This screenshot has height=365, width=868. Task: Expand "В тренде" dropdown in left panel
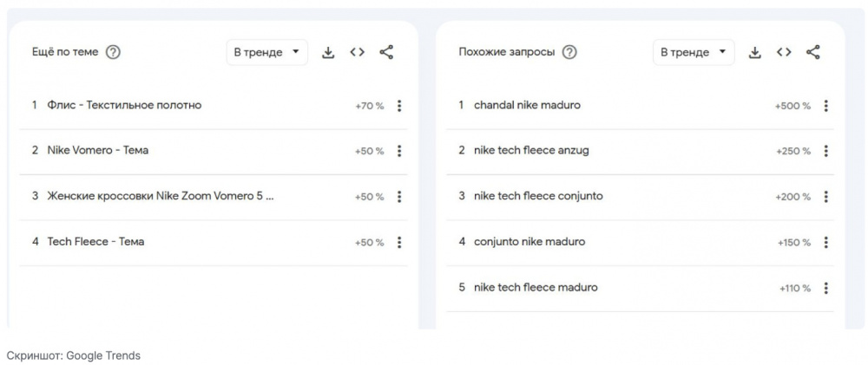point(267,52)
